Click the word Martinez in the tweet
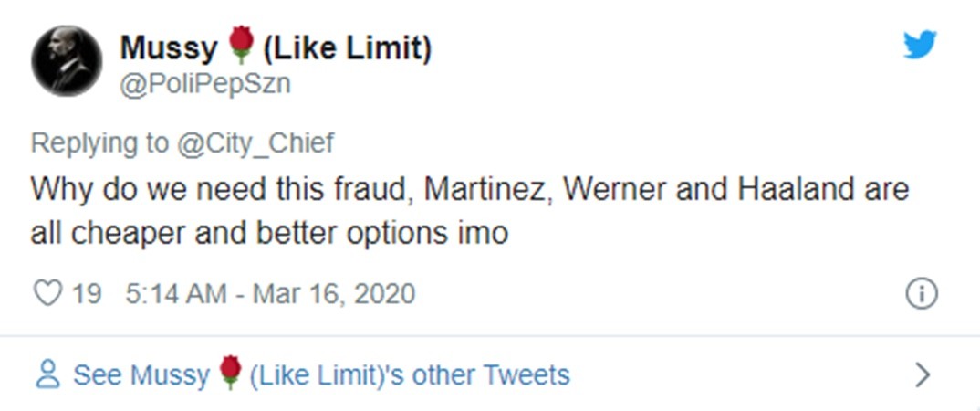Image resolution: width=980 pixels, height=411 pixels. [x=487, y=189]
